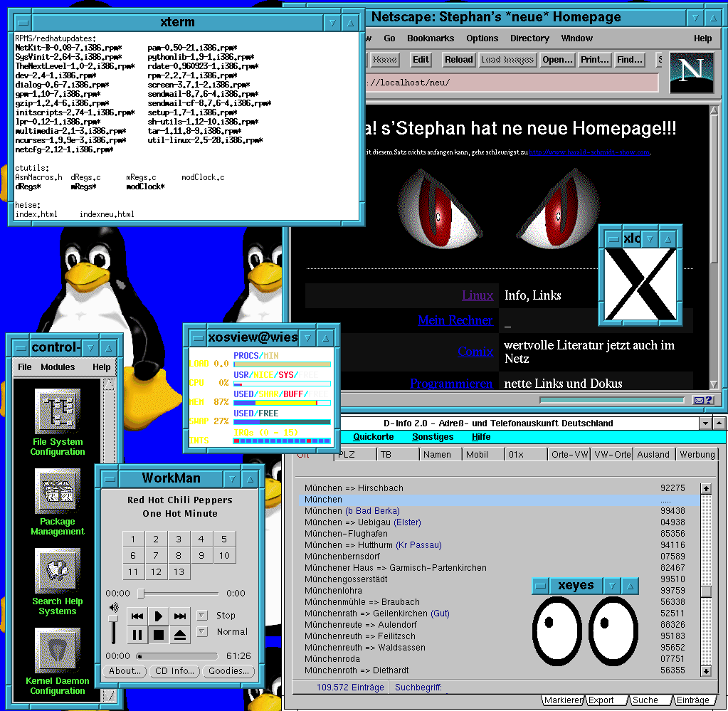The height and width of the screenshot is (711, 728).
Task: Click scroll-up arrow in D-Info result list
Action: (x=706, y=488)
